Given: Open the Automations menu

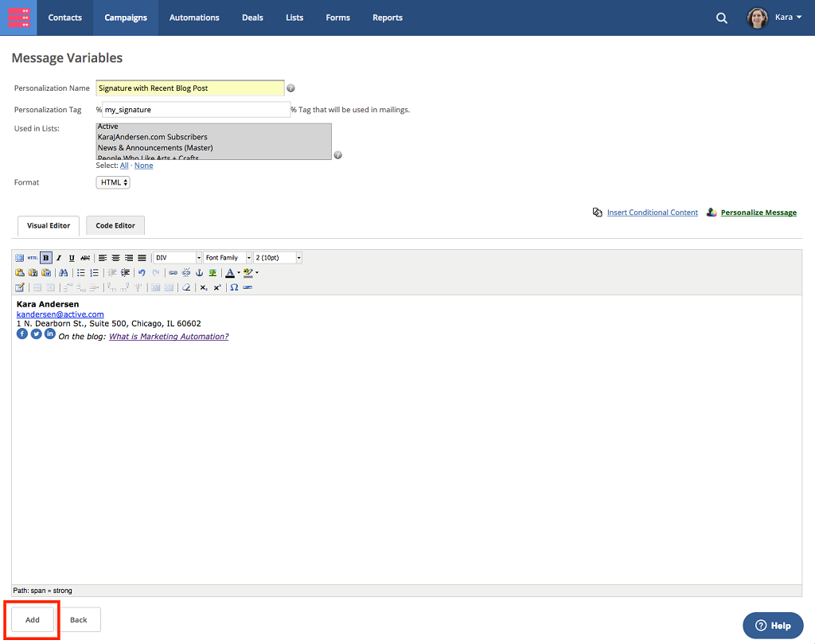Looking at the screenshot, I should point(194,18).
